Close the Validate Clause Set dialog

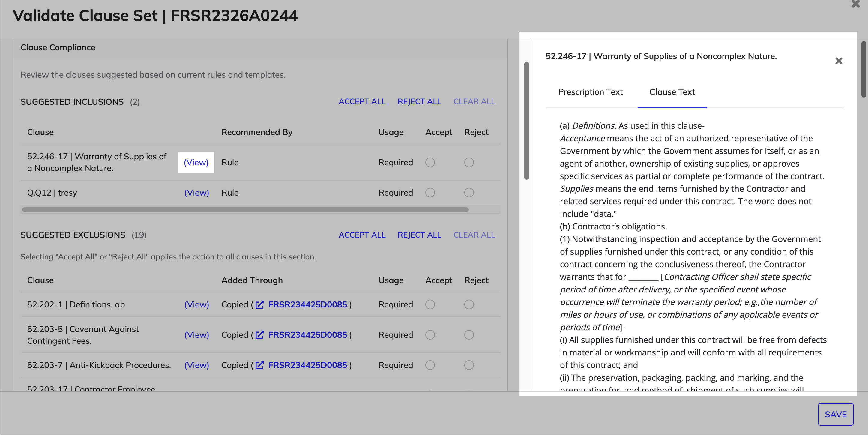pos(855,4)
